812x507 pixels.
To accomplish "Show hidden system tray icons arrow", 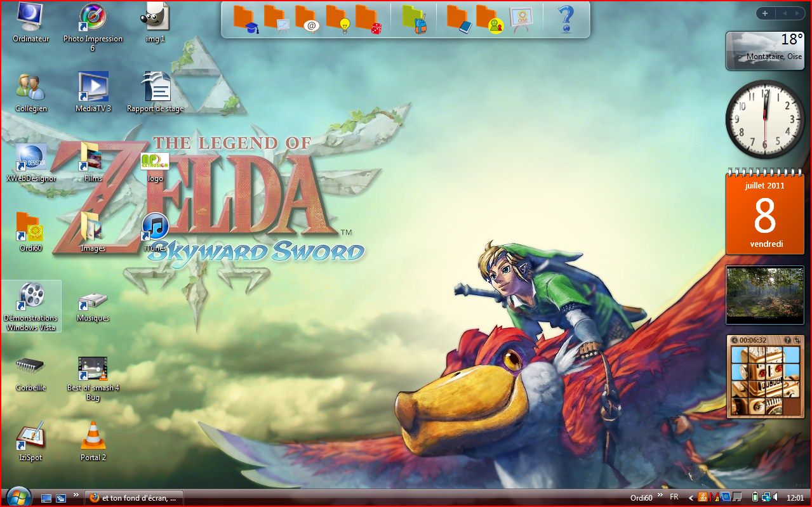I will (691, 498).
